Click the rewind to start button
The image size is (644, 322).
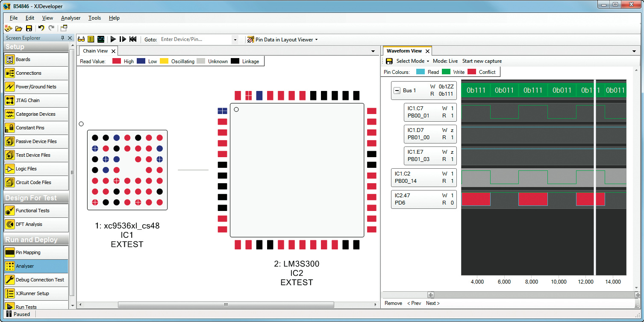coord(133,39)
